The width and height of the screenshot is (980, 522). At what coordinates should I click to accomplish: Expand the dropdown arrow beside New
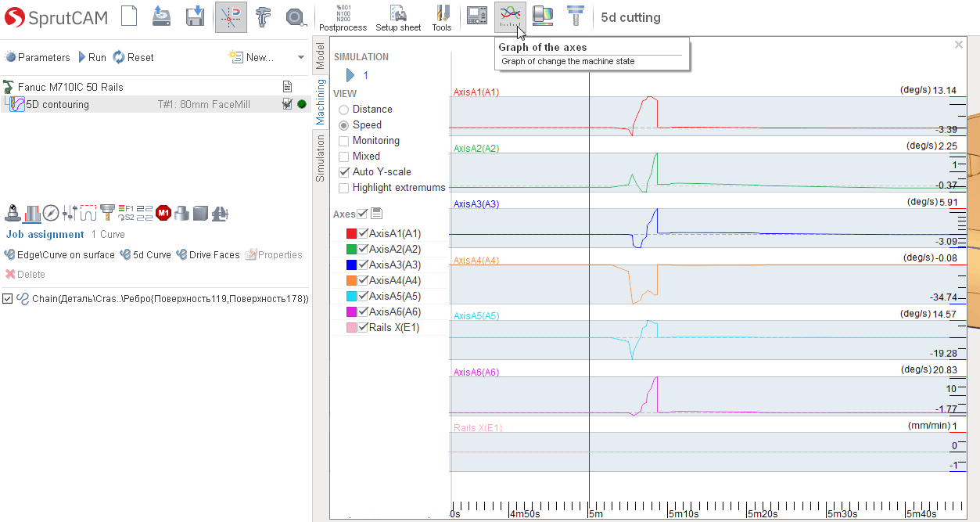(301, 57)
